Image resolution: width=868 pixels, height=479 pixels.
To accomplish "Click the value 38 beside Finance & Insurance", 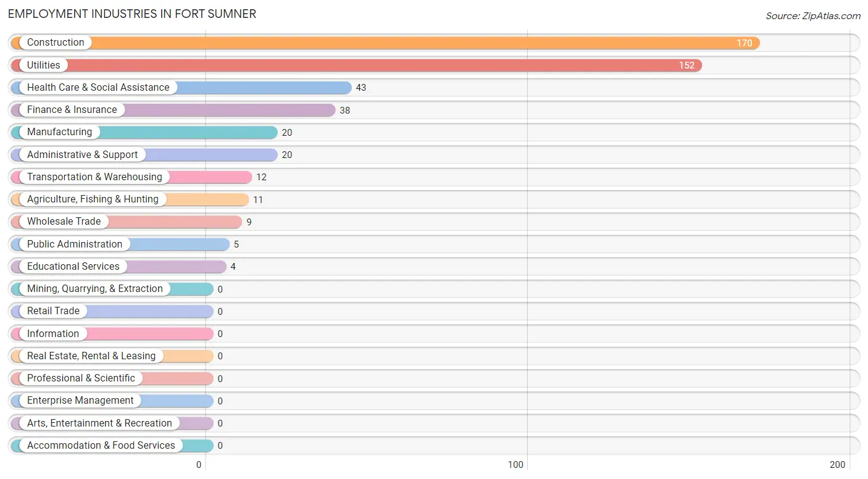I will click(345, 110).
